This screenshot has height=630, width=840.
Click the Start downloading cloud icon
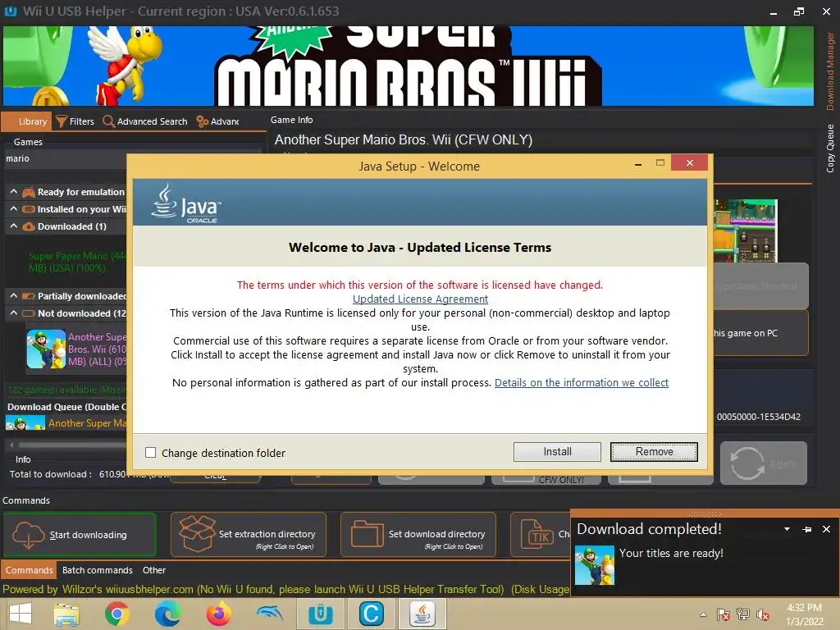[x=28, y=535]
